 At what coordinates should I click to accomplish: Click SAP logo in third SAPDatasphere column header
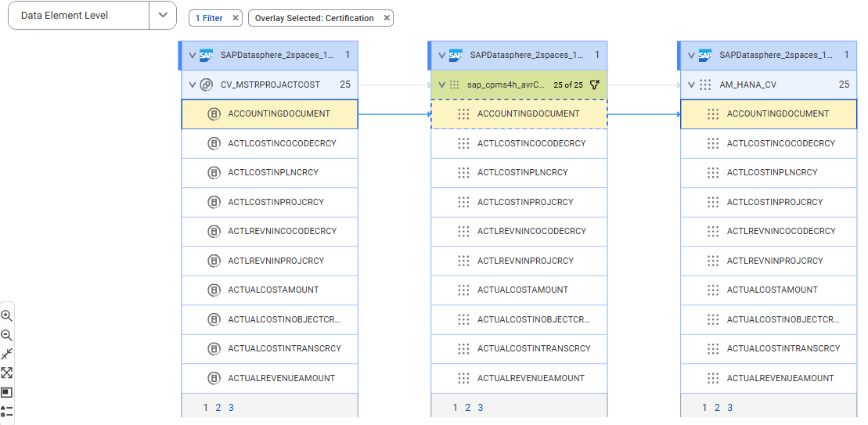point(705,55)
